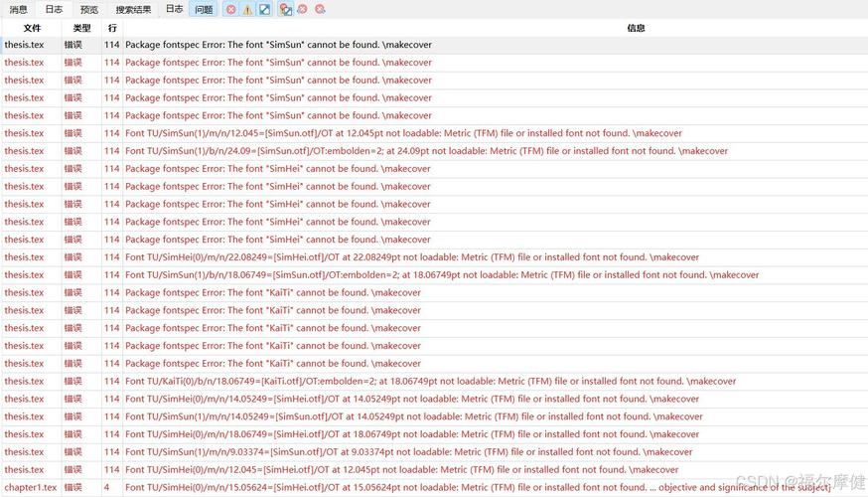This screenshot has height=497, width=868.
Task: Click thesis.tex in SimHei(0)/m/n/12.045 row
Action: [24, 470]
